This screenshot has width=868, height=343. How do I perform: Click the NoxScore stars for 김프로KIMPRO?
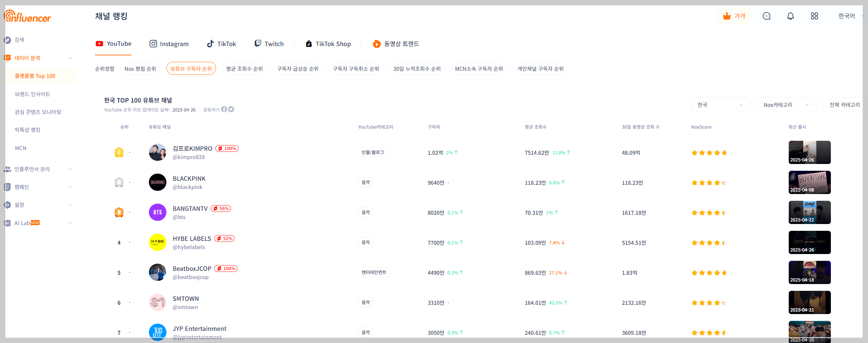point(709,153)
